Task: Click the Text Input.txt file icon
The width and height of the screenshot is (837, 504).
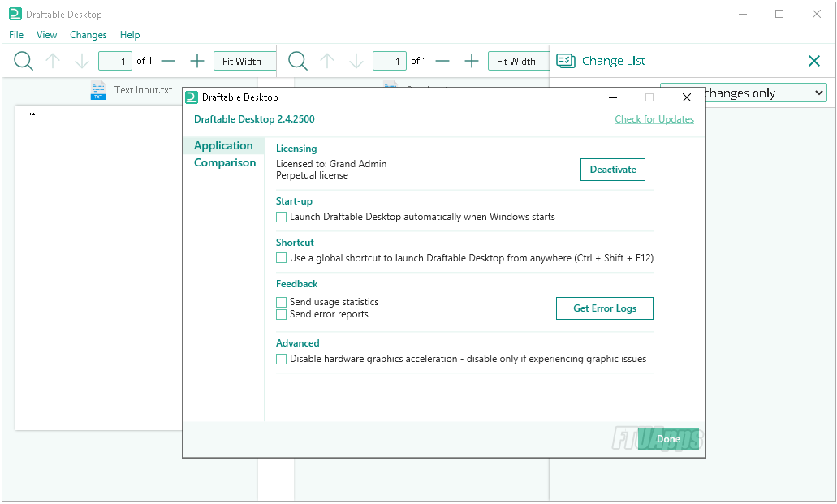Action: tap(98, 90)
